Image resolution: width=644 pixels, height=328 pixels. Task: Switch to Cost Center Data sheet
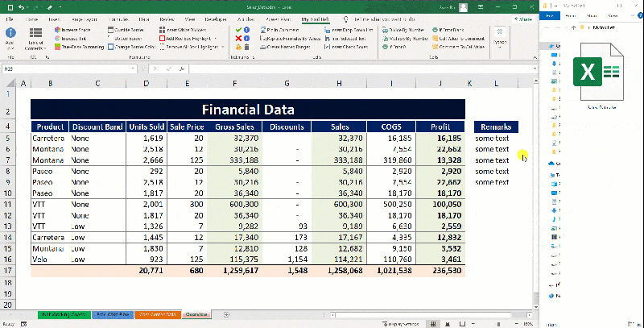pos(158,315)
